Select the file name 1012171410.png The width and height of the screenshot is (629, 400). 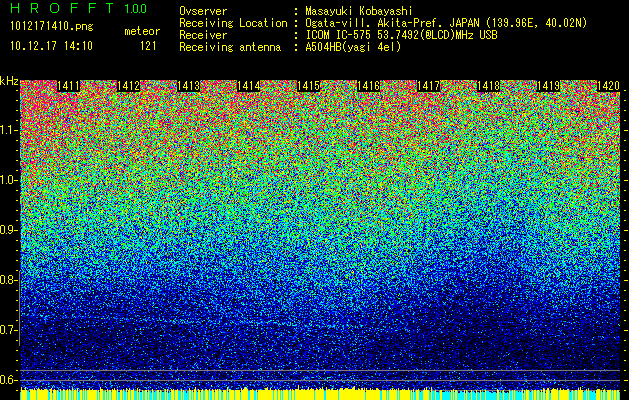point(52,27)
